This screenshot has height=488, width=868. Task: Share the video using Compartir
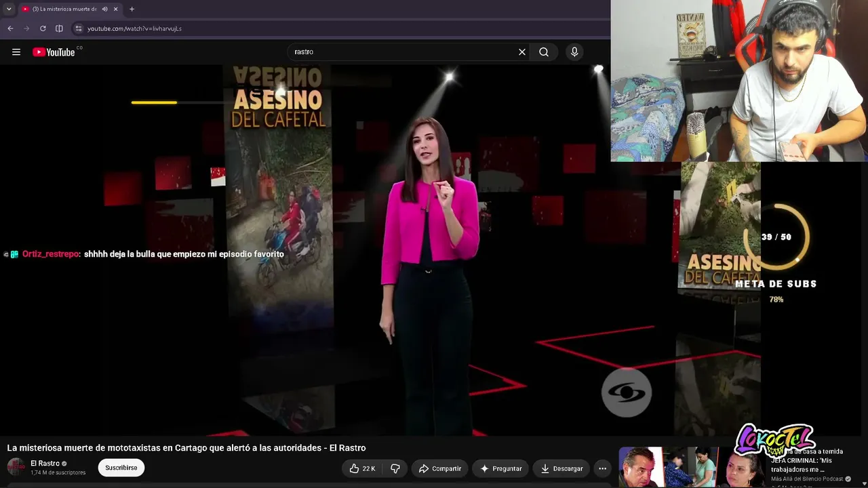[440, 468]
